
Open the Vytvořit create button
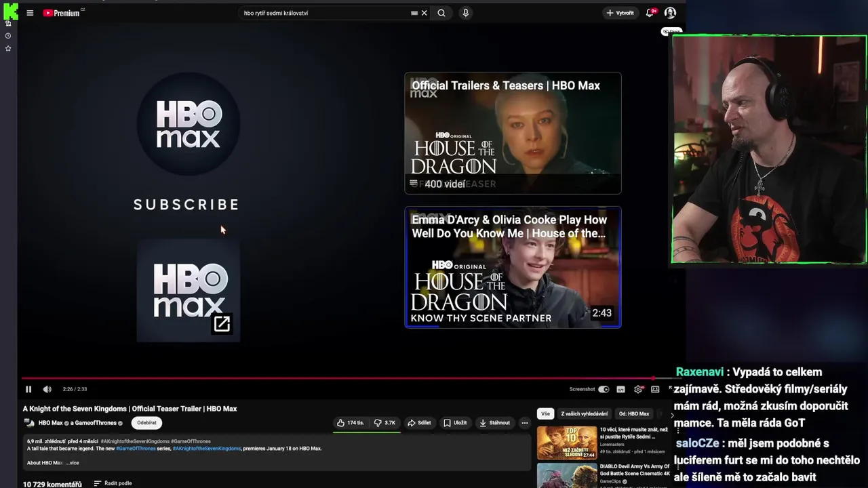click(620, 13)
